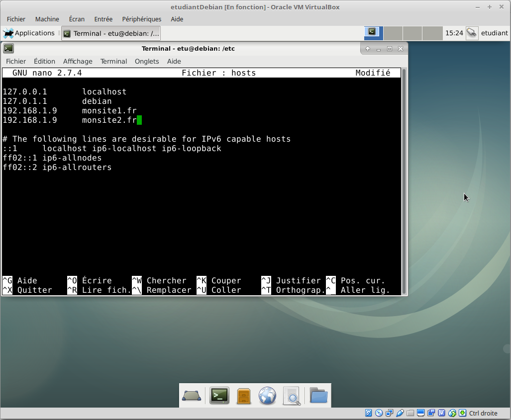Select the Terminal taskbar window button
This screenshot has width=511, height=420.
click(x=111, y=33)
